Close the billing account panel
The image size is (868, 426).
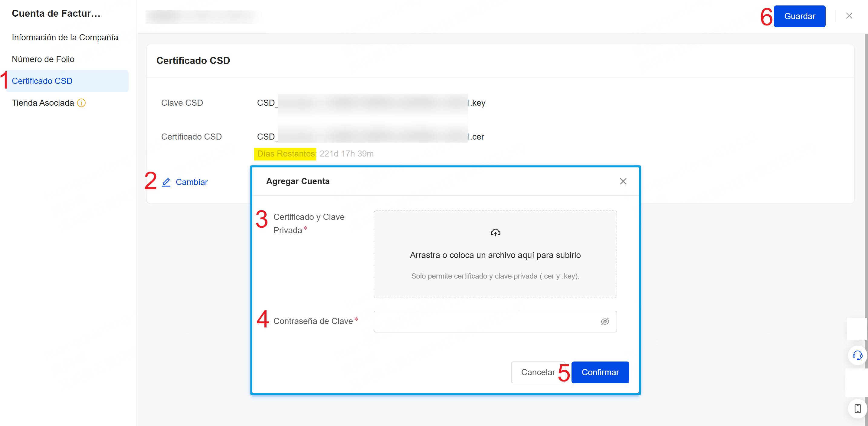pyautogui.click(x=849, y=16)
